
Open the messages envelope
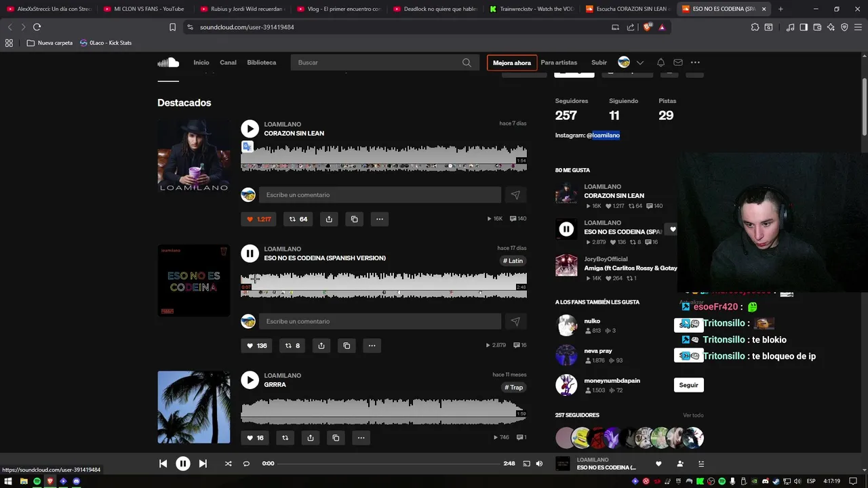click(678, 62)
